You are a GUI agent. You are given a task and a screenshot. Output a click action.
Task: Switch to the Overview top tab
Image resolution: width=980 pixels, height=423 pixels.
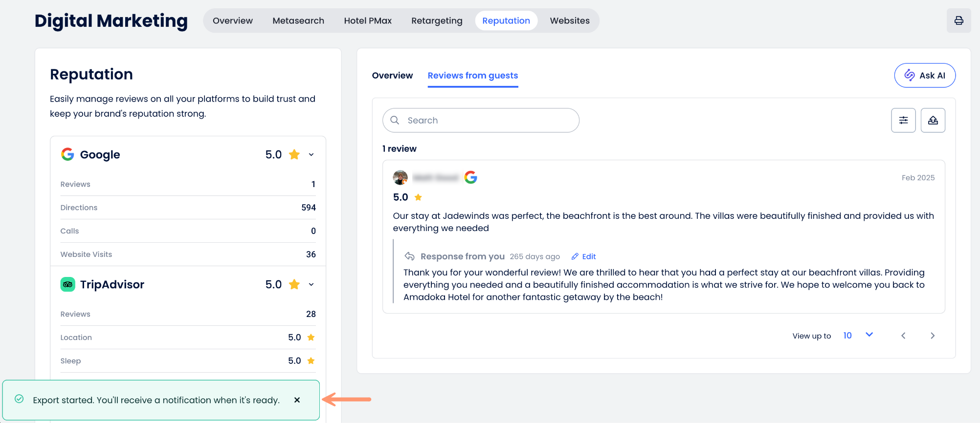(233, 21)
